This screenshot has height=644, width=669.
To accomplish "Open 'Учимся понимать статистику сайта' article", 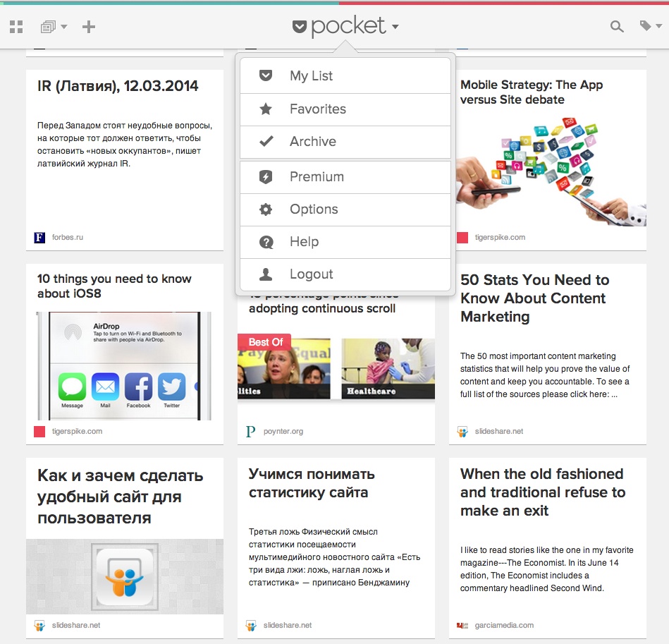I will click(312, 483).
